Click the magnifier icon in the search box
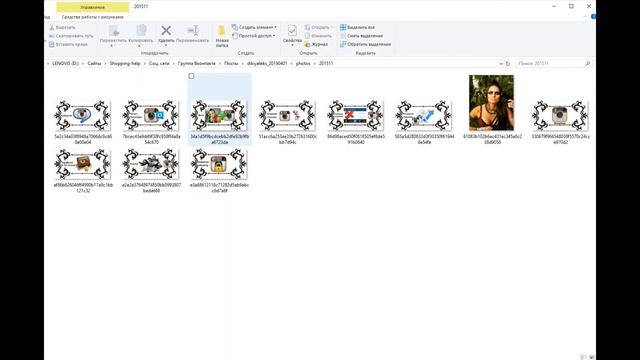The image size is (640, 360). pos(587,64)
